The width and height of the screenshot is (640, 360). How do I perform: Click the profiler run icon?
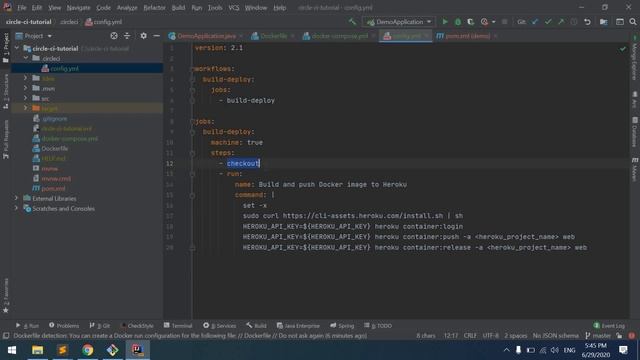click(484, 22)
